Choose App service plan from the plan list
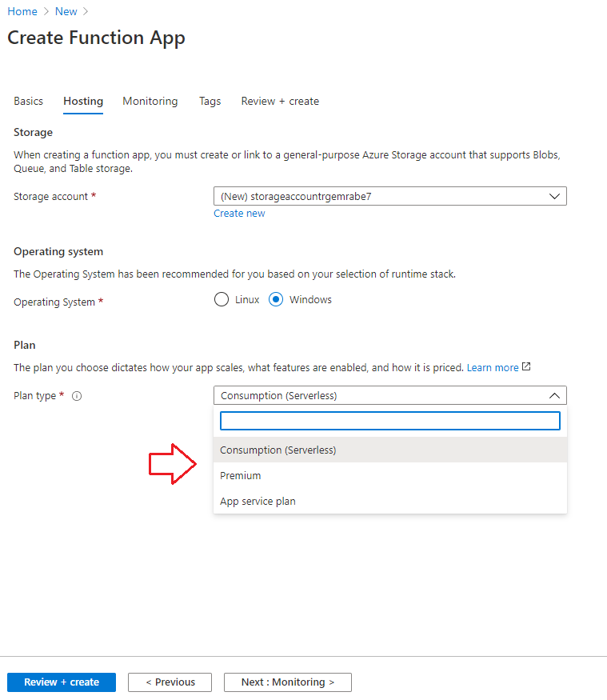The height and width of the screenshot is (700, 607). (390, 502)
